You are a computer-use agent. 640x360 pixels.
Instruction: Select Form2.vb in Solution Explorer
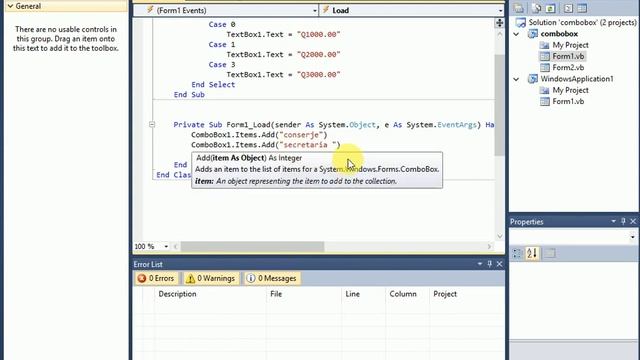click(568, 67)
